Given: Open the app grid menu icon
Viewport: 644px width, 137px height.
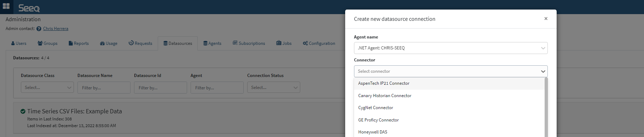Looking at the screenshot, I should click(6, 6).
